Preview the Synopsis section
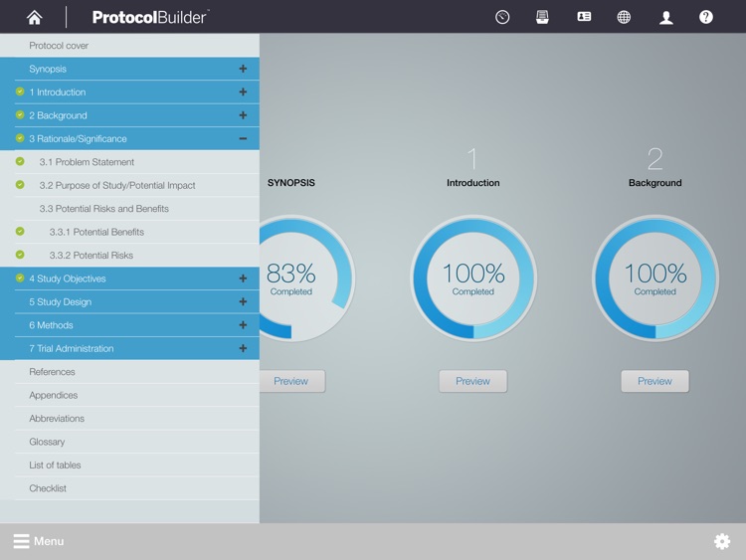This screenshot has height=560, width=746. click(292, 381)
